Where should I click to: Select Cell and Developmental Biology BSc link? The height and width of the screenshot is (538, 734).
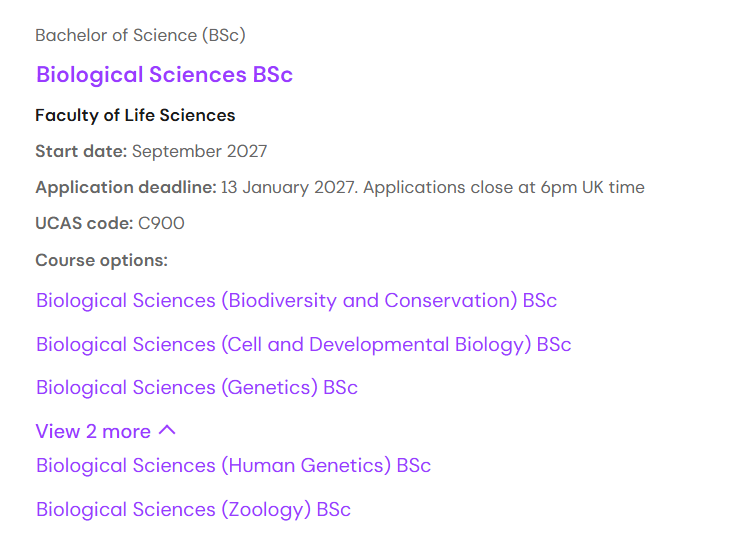point(303,345)
